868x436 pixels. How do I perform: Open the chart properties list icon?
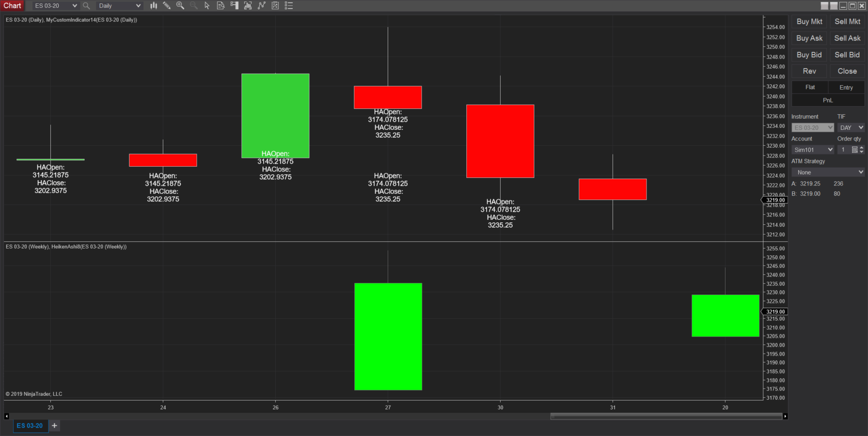[x=289, y=6]
